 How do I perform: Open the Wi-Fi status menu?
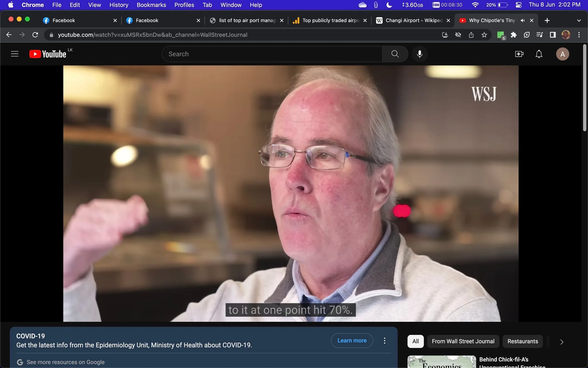475,5
